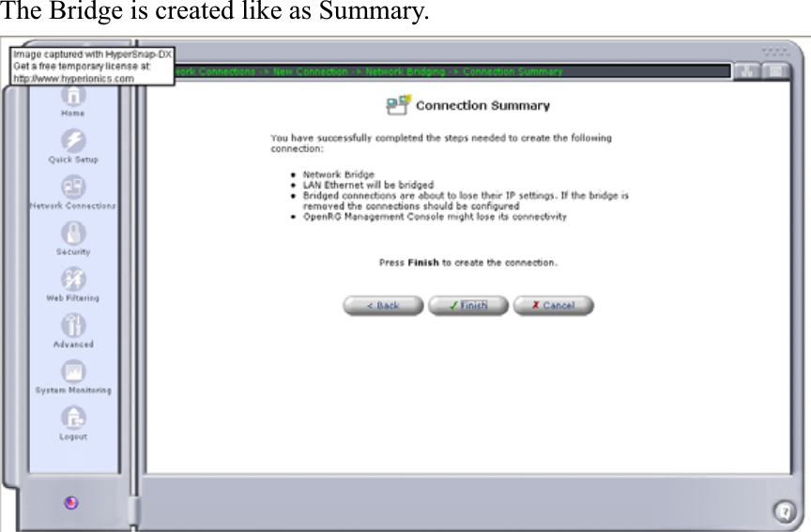Image resolution: width=811 pixels, height=532 pixels.
Task: Go to Network Connections in sidebar
Action: [73, 187]
